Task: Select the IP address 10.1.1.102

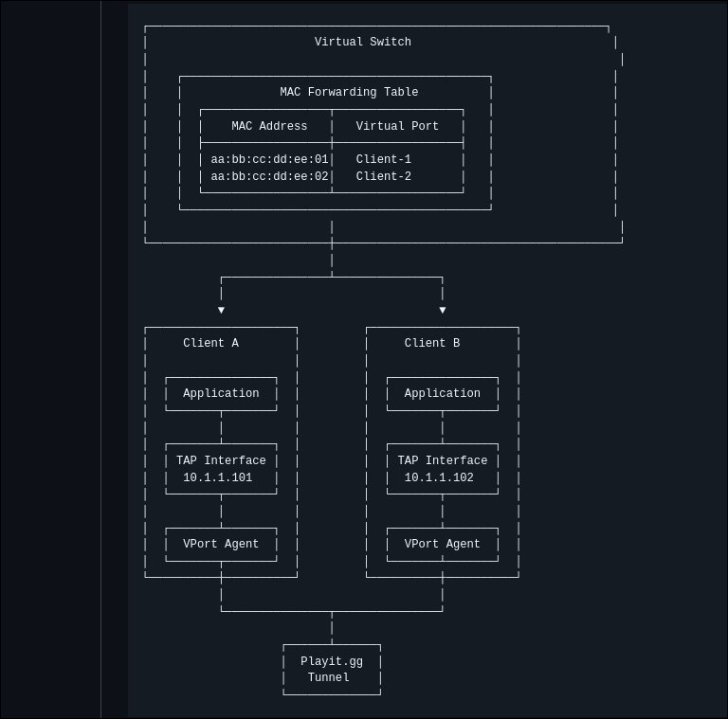Action: [x=439, y=477]
